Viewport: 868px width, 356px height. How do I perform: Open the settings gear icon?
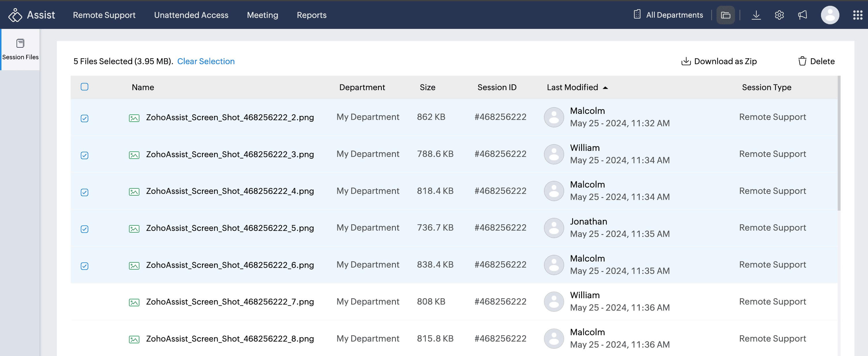pyautogui.click(x=779, y=15)
